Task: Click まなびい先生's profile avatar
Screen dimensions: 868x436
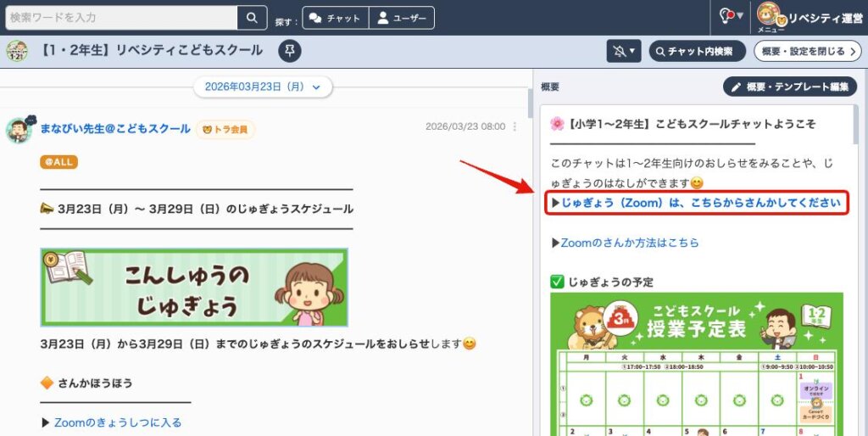Action: 19,130
